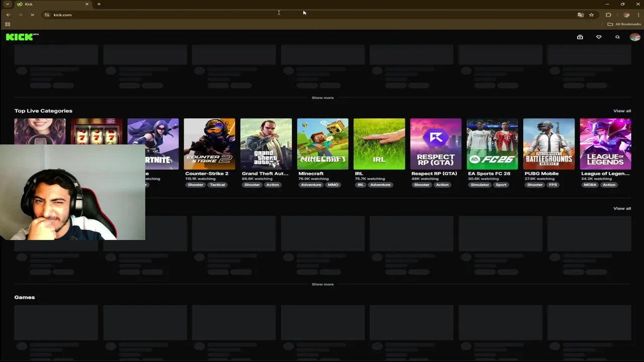This screenshot has width=644, height=362.
Task: Click the Counter-Strike 2 title text
Action: (x=207, y=173)
